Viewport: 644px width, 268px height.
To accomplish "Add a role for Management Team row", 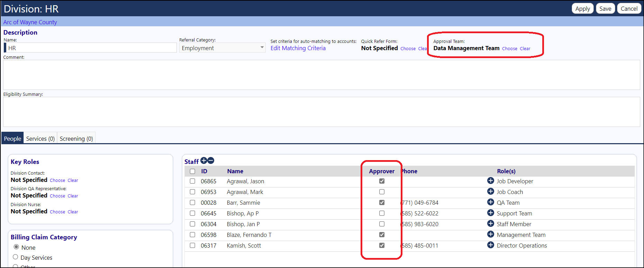I will click(x=490, y=234).
